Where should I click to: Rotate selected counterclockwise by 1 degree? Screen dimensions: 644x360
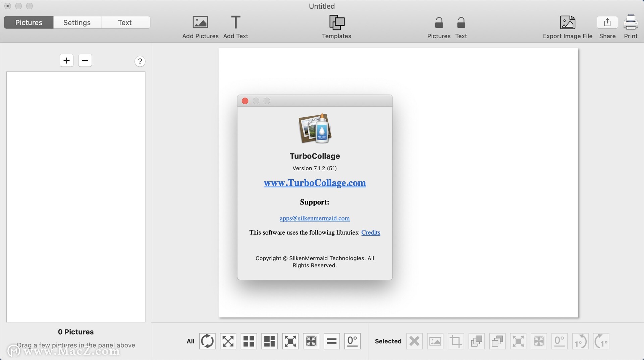point(580,341)
